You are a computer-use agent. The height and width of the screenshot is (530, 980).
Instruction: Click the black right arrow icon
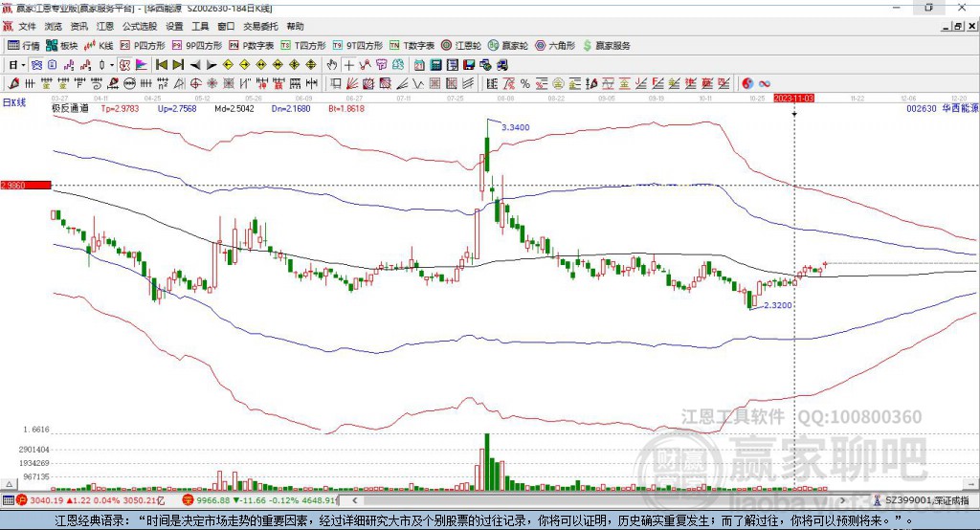(212, 65)
